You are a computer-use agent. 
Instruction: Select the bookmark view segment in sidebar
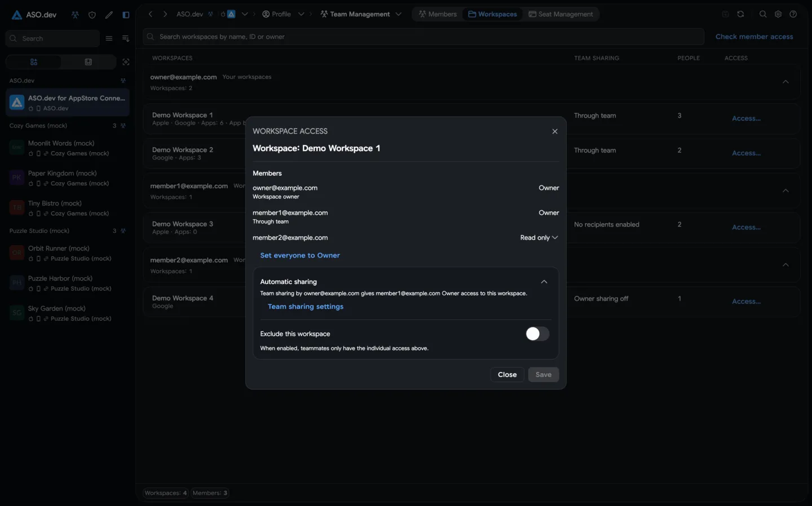88,62
